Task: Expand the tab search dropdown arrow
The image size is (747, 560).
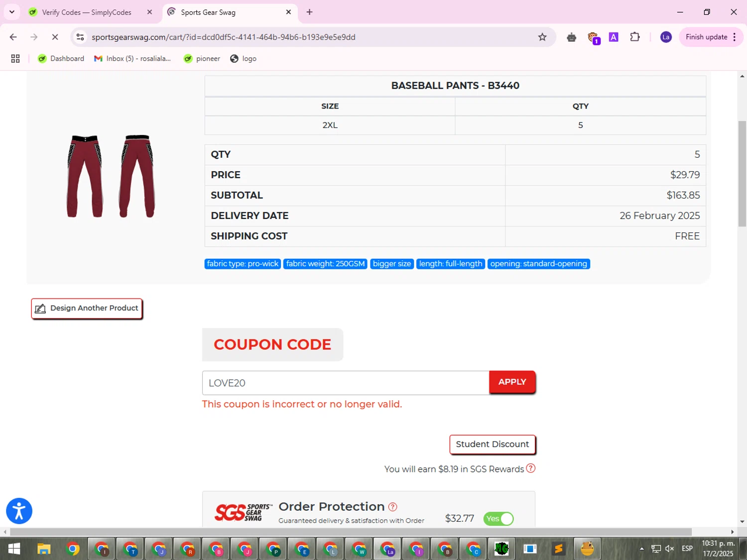Action: click(12, 12)
